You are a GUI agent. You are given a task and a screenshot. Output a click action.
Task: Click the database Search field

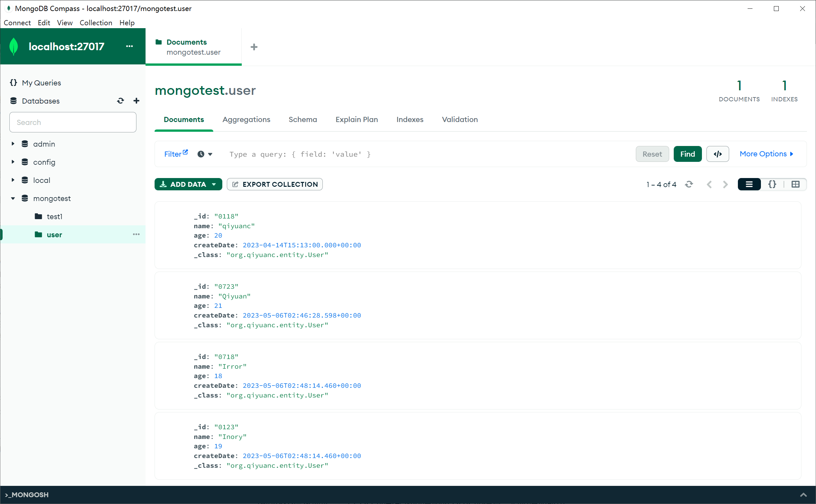click(x=73, y=122)
